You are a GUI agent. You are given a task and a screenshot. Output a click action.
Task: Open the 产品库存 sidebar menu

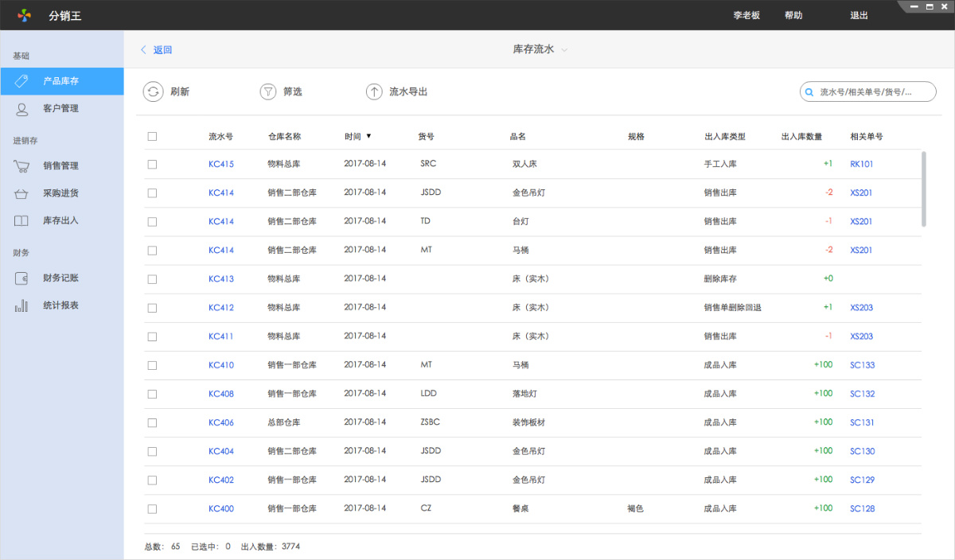pos(61,81)
